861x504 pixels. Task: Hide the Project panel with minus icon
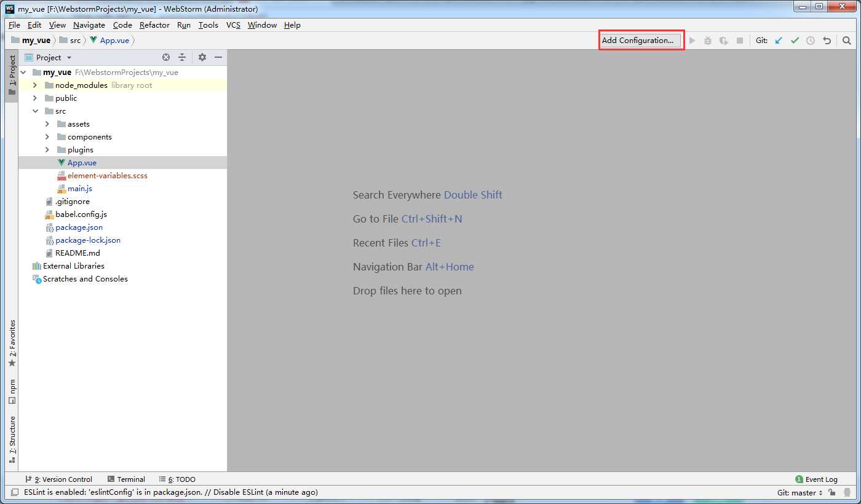[218, 57]
